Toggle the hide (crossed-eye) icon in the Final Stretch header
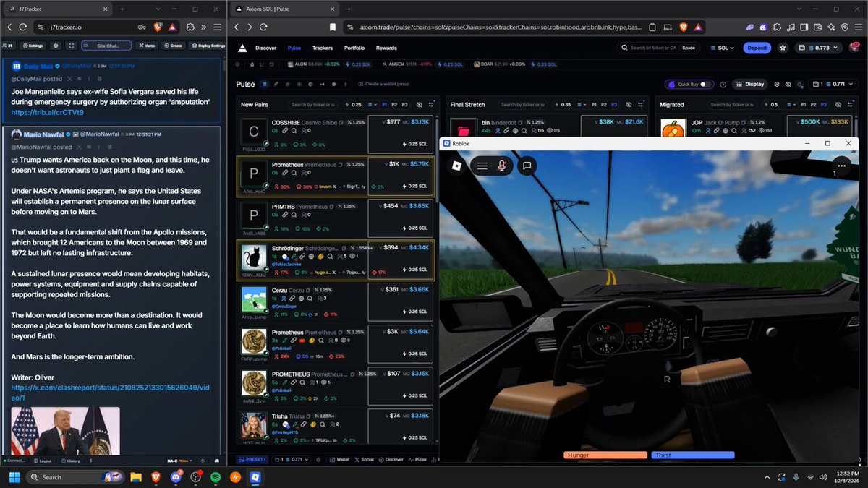This screenshot has width=868, height=488. pyautogui.click(x=629, y=105)
